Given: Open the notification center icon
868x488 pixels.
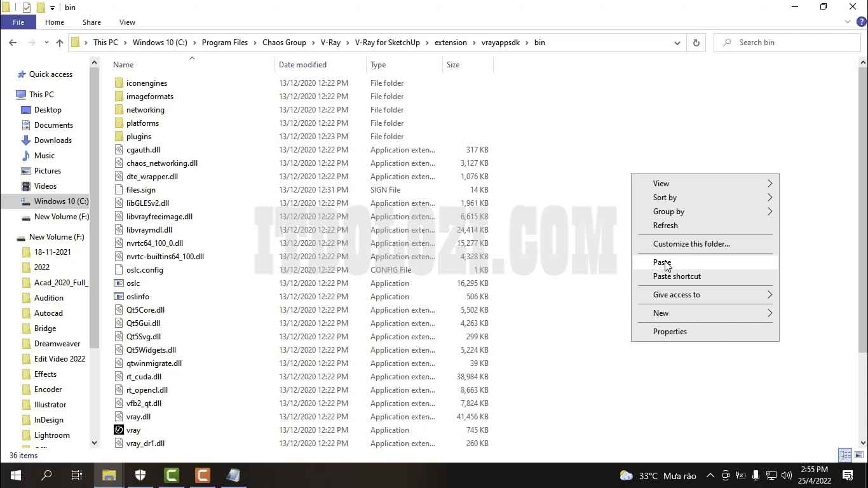Looking at the screenshot, I should coord(847,475).
